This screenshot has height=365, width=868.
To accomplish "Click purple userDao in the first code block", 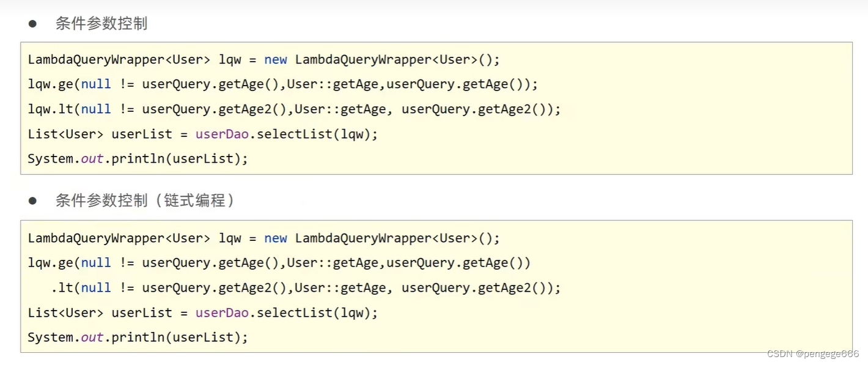I will click(222, 135).
